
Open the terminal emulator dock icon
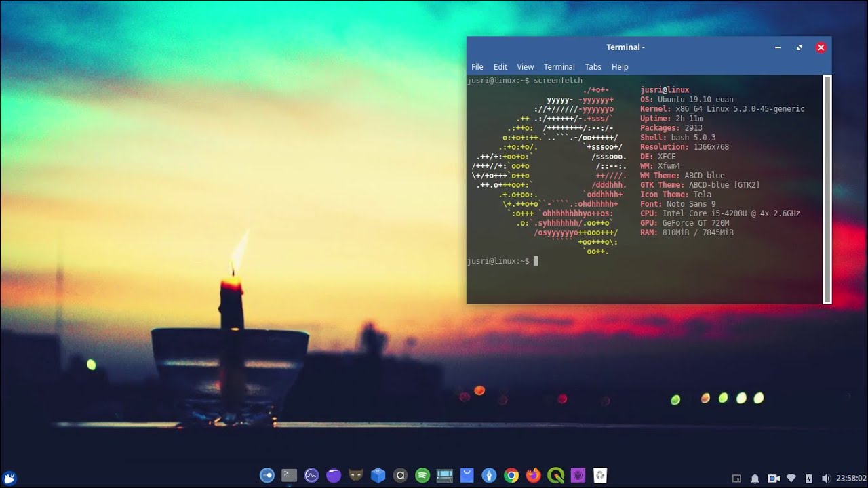tap(290, 475)
